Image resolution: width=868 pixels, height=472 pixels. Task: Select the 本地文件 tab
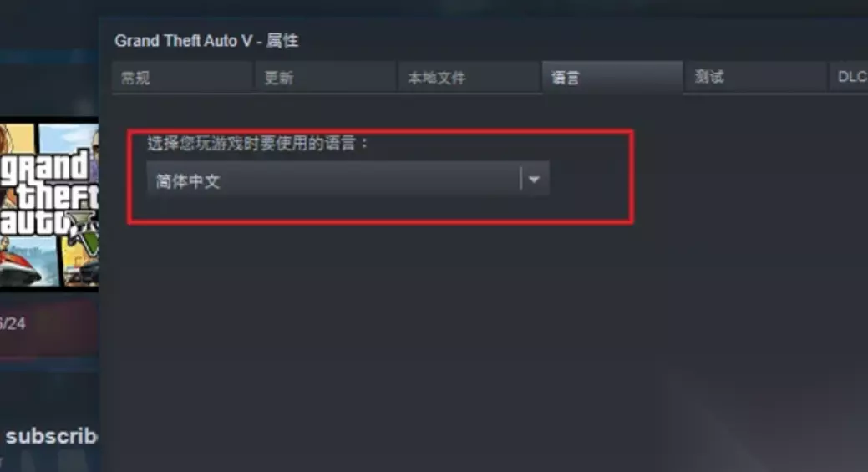469,77
